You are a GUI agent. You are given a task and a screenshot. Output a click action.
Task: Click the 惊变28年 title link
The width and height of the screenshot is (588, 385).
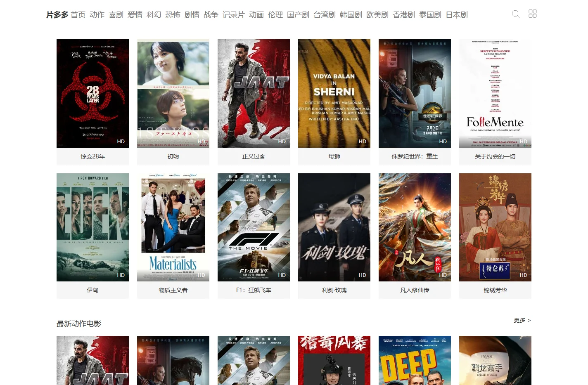point(92,156)
